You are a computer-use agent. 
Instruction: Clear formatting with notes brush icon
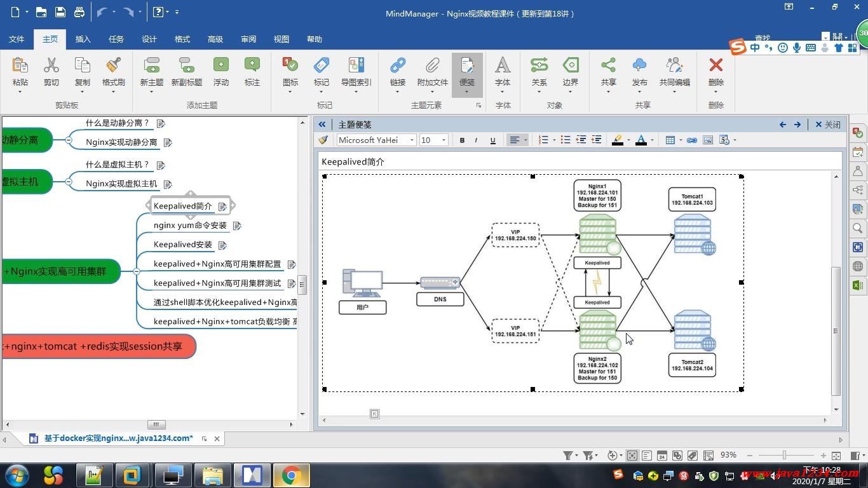323,140
